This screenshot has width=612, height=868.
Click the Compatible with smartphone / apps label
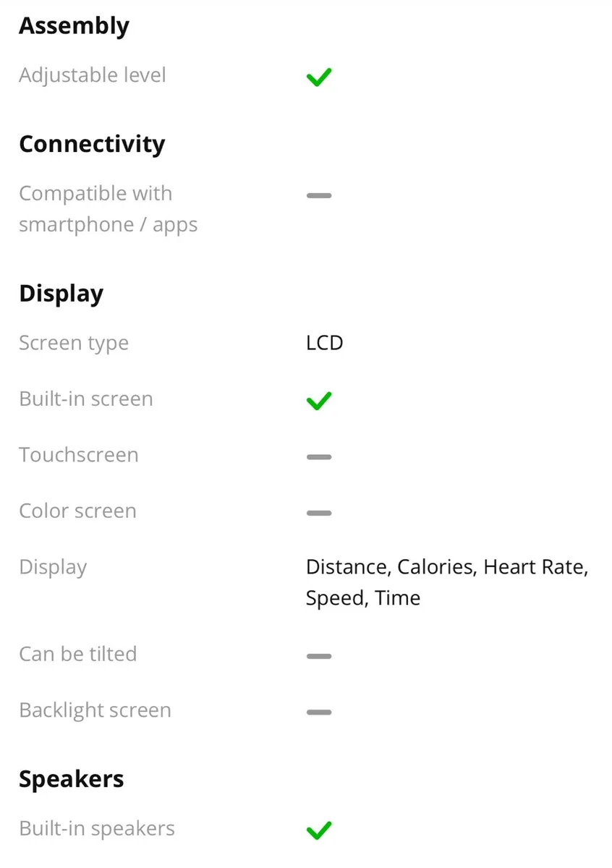[x=108, y=209]
